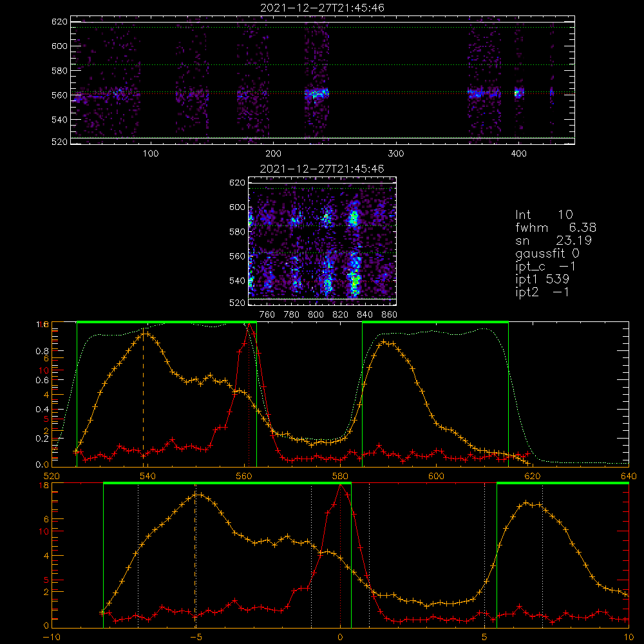The height and width of the screenshot is (644, 644).
Task: Click the red curve peak in the upper profile plot
Action: [249, 325]
